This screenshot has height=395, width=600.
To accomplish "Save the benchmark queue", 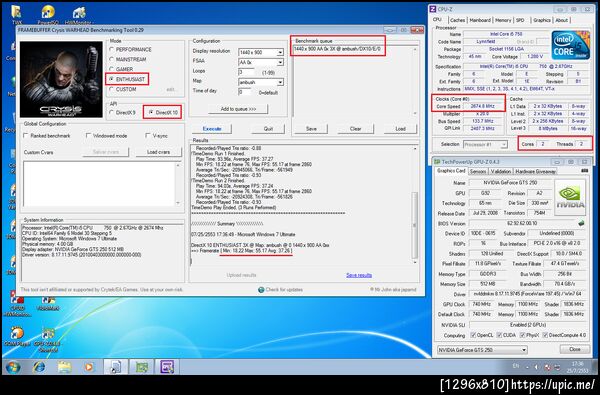I will [311, 129].
